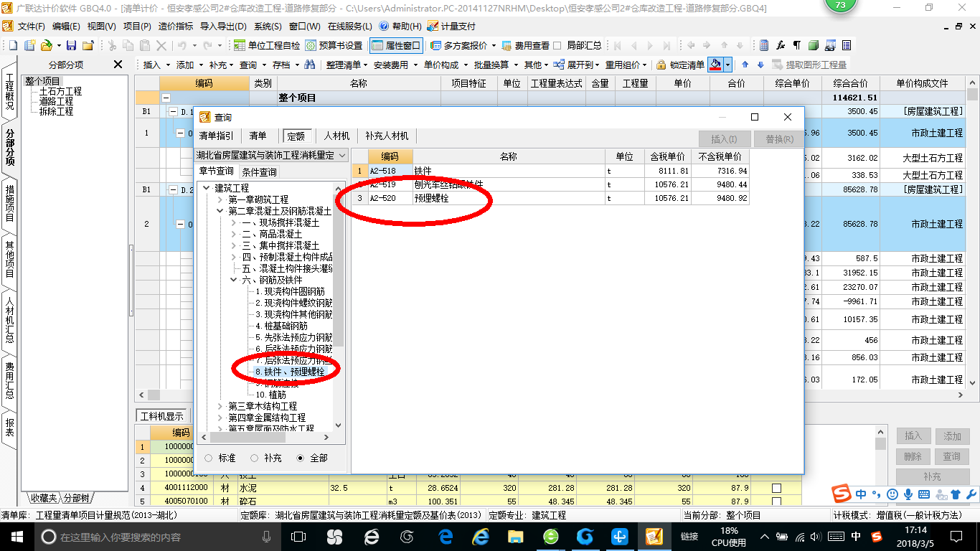Select 道路工程 in the left project tree

(56, 101)
